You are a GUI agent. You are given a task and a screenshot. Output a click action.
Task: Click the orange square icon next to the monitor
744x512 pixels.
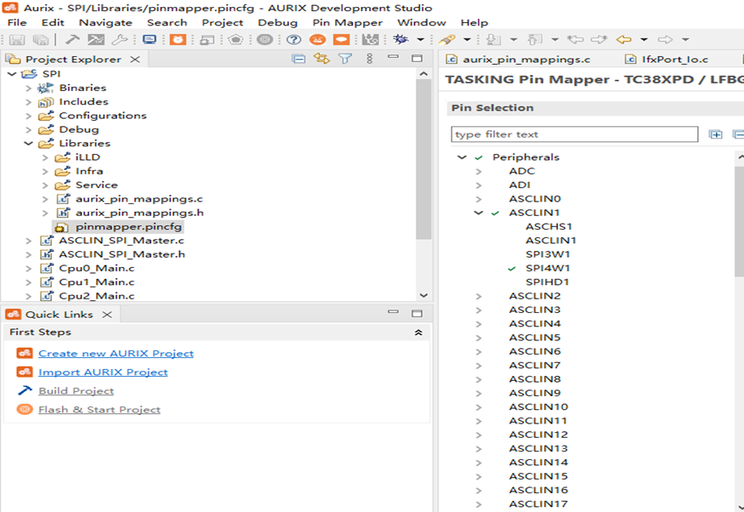click(x=178, y=40)
